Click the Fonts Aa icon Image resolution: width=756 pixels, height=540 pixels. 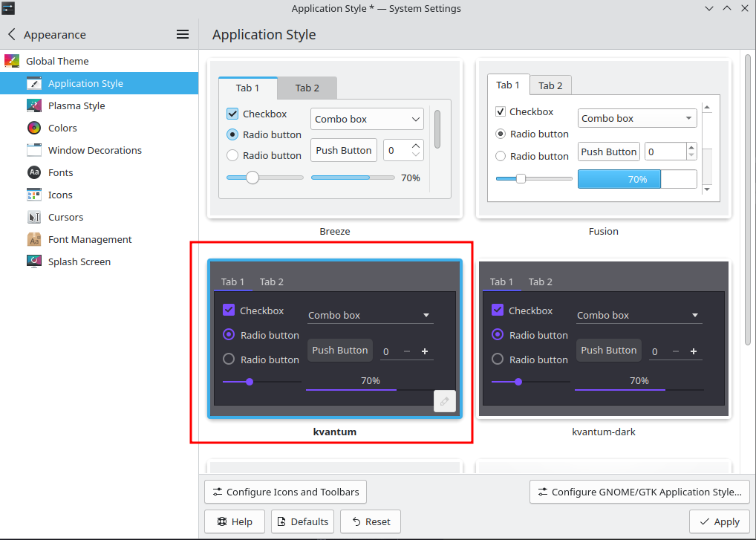click(33, 172)
